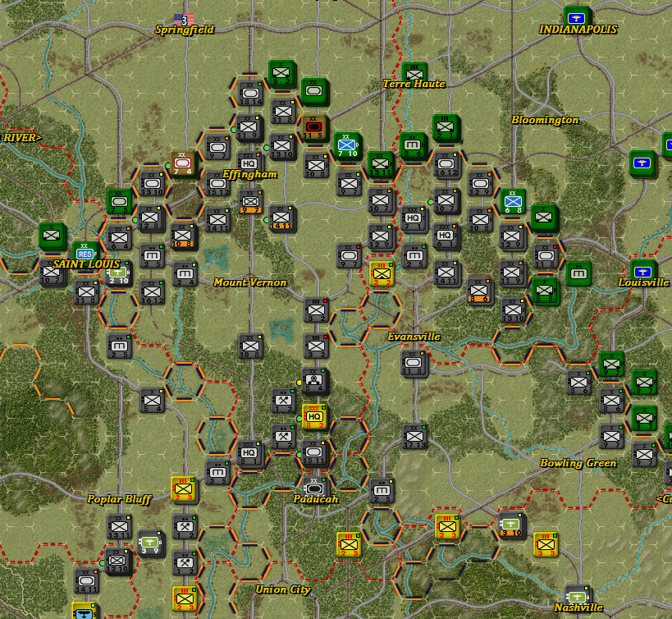672x619 pixels.
Task: Select the 11 8 armor counter near Evansville
Action: (414, 364)
